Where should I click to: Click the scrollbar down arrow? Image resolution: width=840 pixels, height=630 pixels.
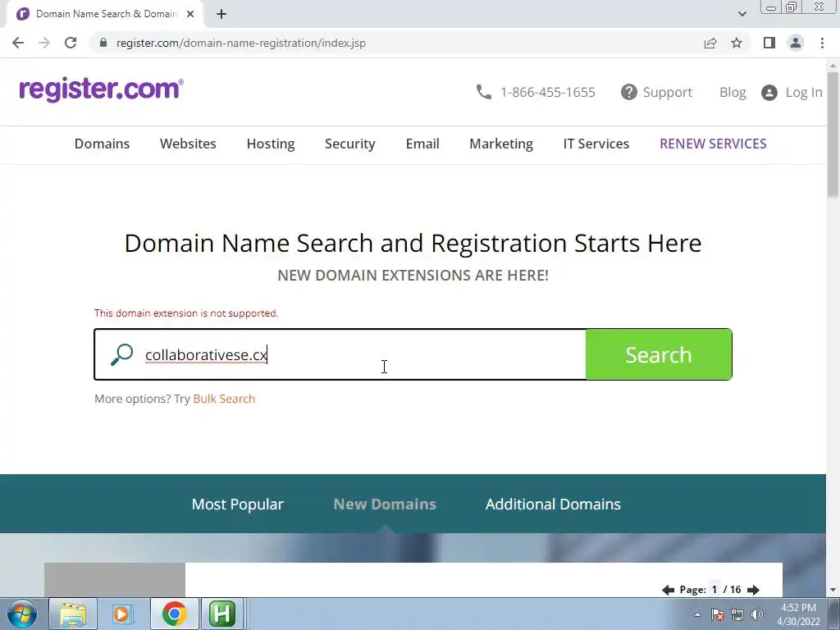833,591
